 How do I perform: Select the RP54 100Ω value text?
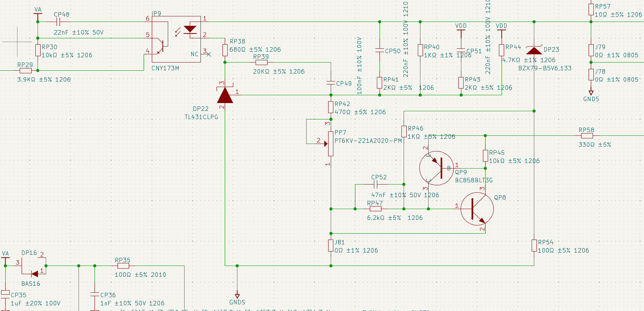coord(563,250)
